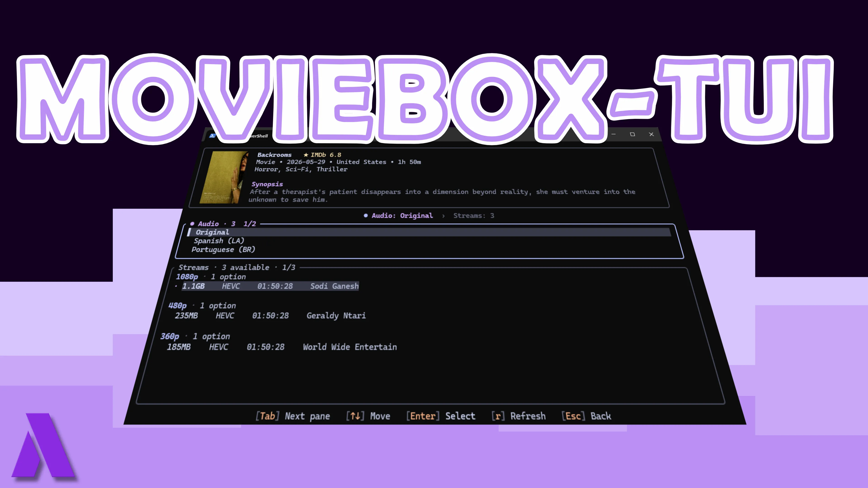Select Spanish (LA) audio option
Screen dimensions: 868x488
coord(219,241)
